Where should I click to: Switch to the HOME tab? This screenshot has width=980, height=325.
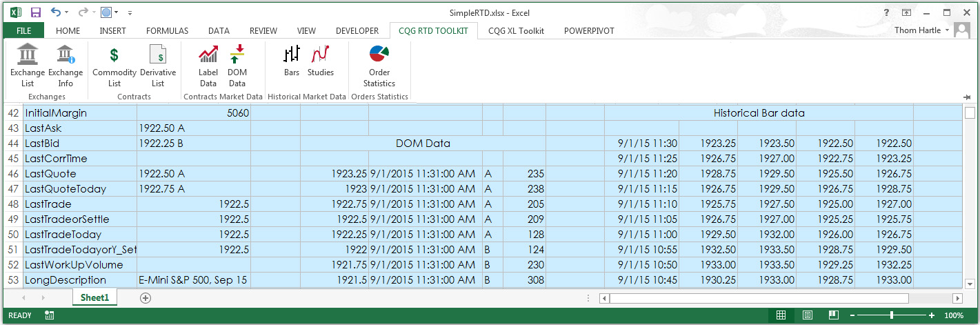[68, 30]
